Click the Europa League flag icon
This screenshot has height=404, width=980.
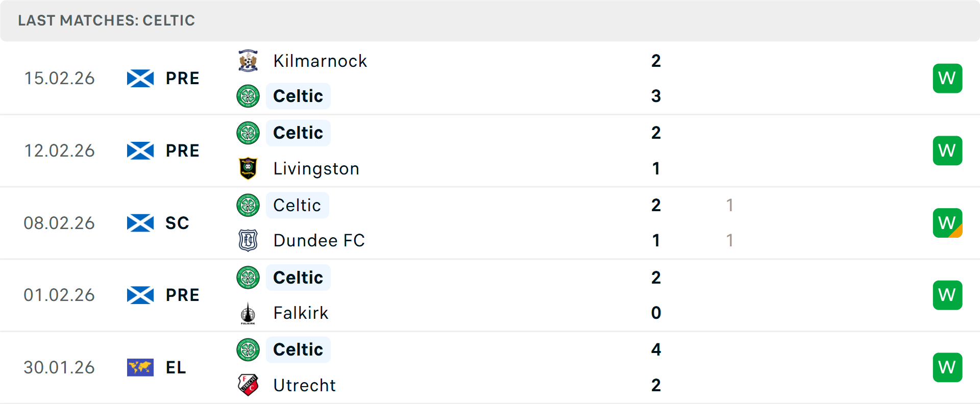tap(140, 367)
